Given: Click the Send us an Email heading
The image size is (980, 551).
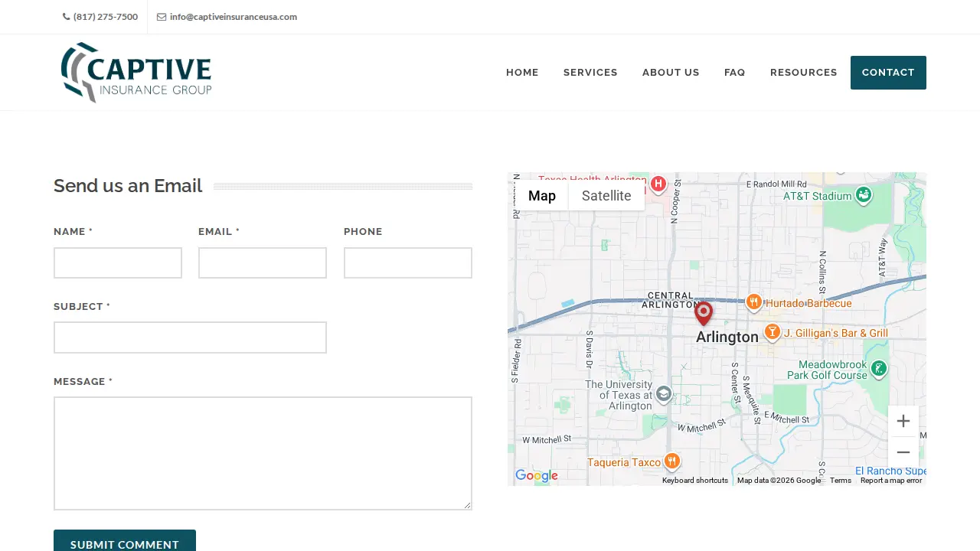Looking at the screenshot, I should tap(128, 186).
